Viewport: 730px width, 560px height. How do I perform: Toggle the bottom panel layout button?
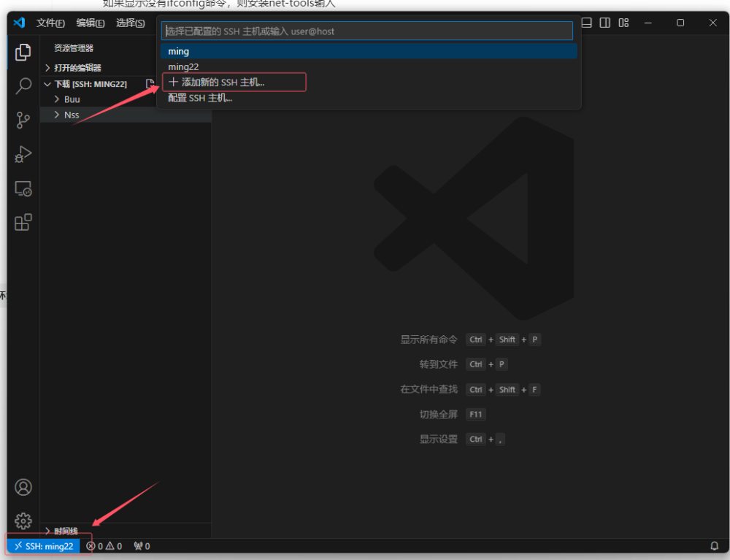pos(587,23)
